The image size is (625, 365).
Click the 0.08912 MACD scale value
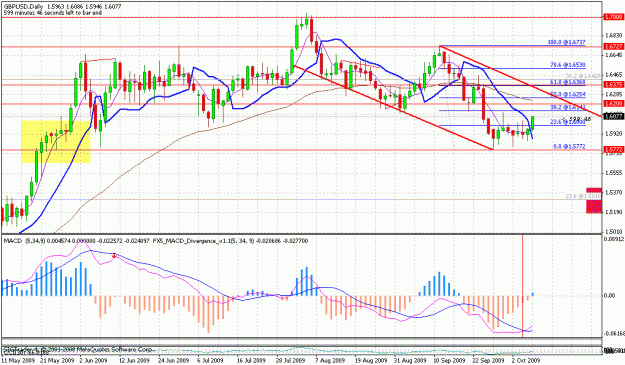coord(614,239)
